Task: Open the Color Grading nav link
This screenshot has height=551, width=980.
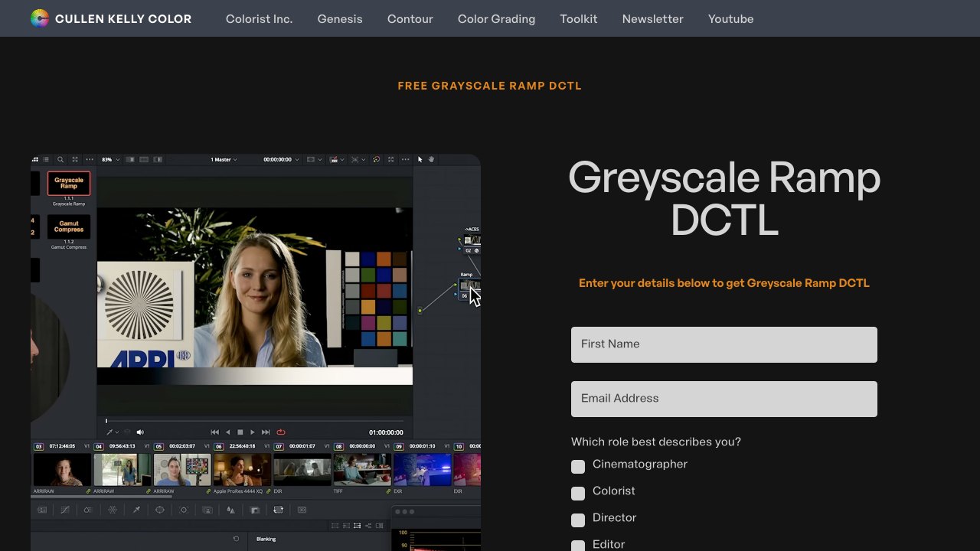Action: point(496,18)
